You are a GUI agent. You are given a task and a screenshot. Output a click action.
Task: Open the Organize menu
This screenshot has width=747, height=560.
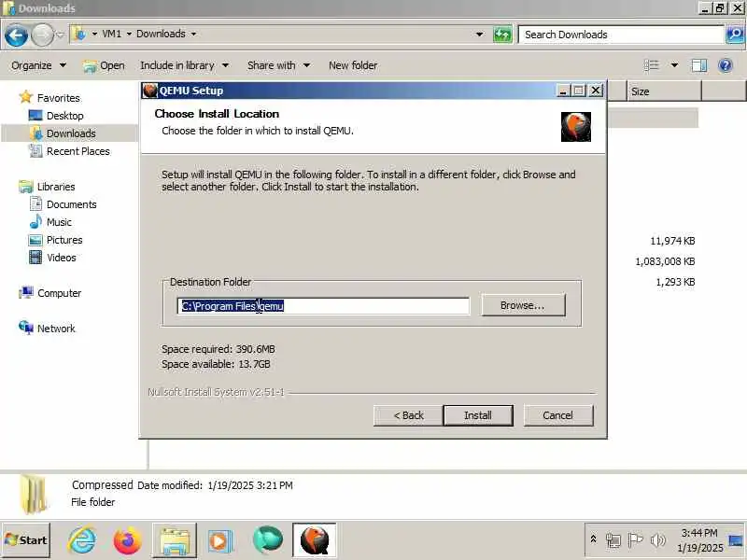coord(38,65)
